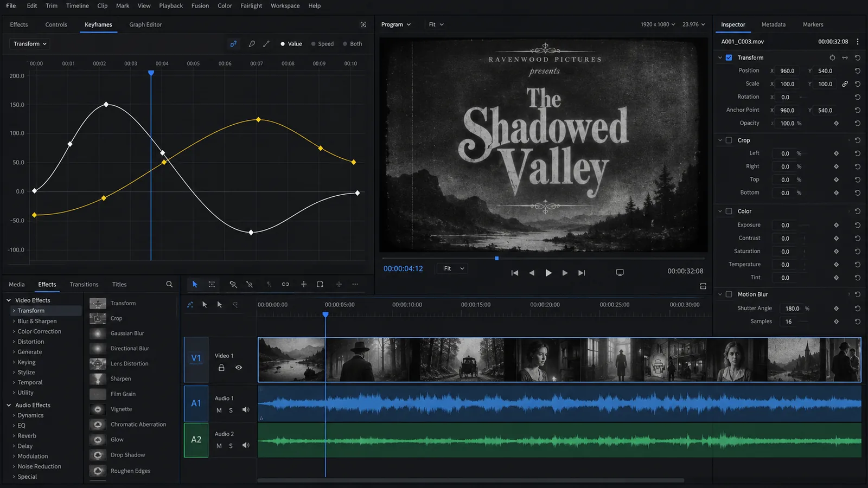Collapse the Audio Effects tree

pyautogui.click(x=9, y=406)
